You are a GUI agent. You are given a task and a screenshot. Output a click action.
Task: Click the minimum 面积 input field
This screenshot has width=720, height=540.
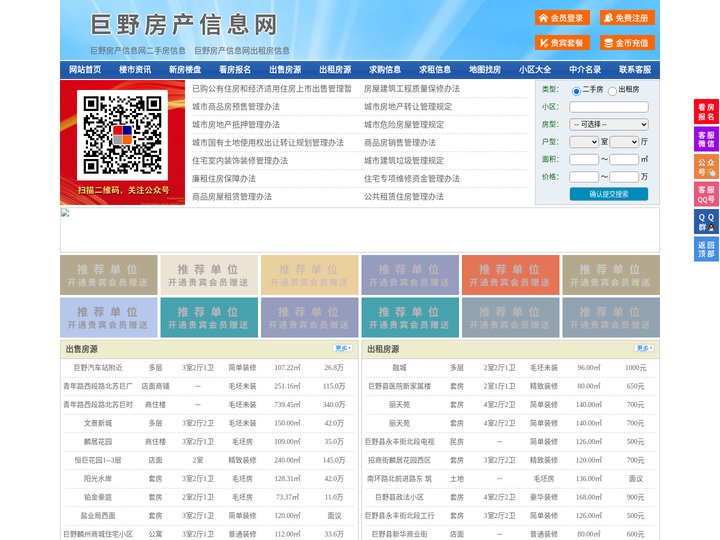click(x=584, y=159)
